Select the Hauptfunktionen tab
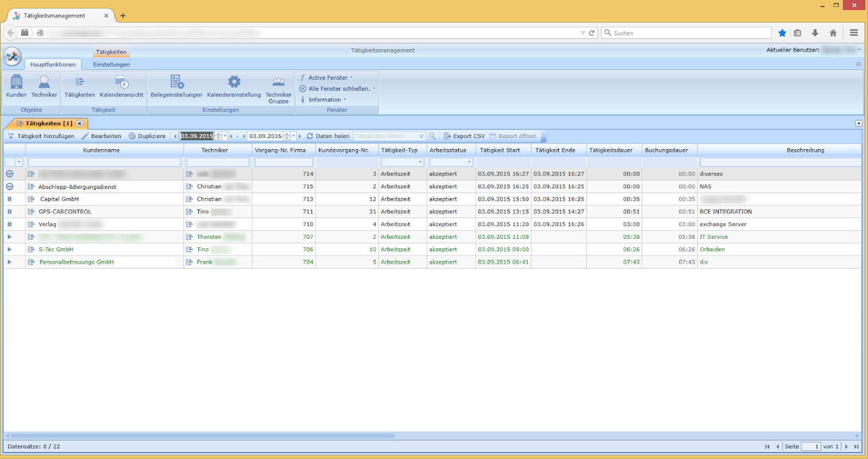Screen dimensions: 868x459 point(53,64)
